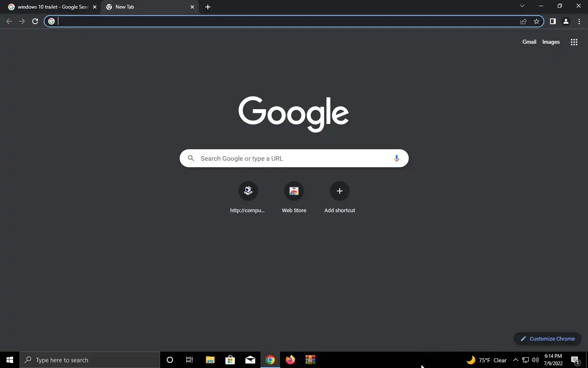Open File Explorer from the taskbar
This screenshot has width=588, height=368.
click(210, 360)
